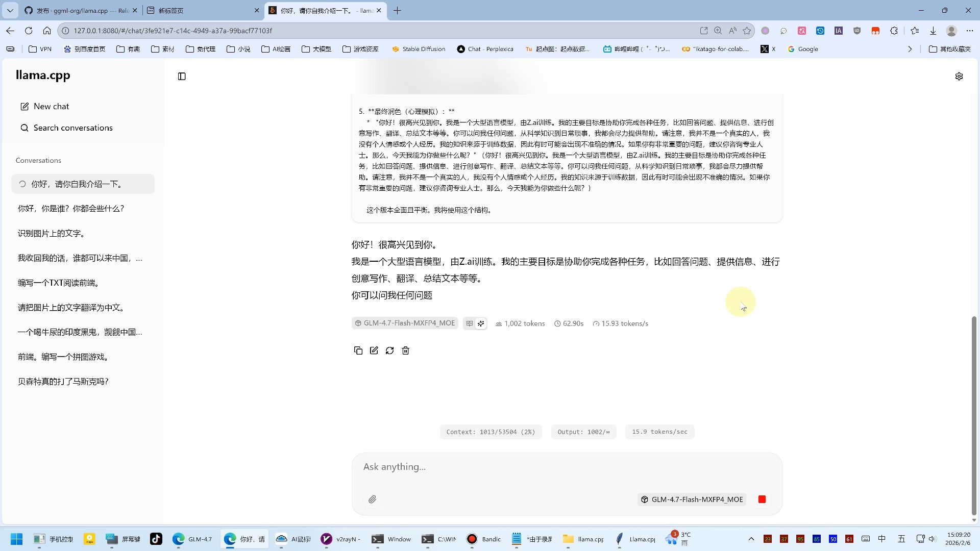Image resolution: width=980 pixels, height=551 pixels.
Task: Open conversation 编写一个TXT阅读前端
Action: pyautogui.click(x=59, y=283)
